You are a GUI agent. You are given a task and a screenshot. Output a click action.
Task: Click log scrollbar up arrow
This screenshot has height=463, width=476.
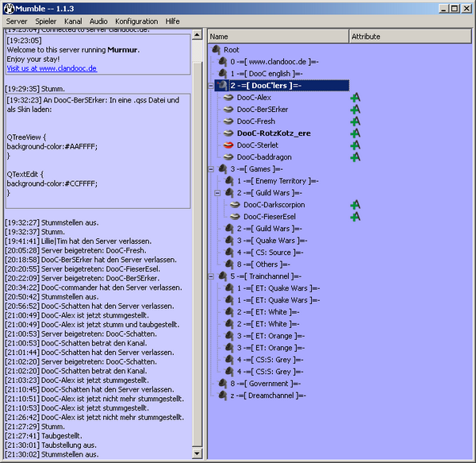(197, 35)
